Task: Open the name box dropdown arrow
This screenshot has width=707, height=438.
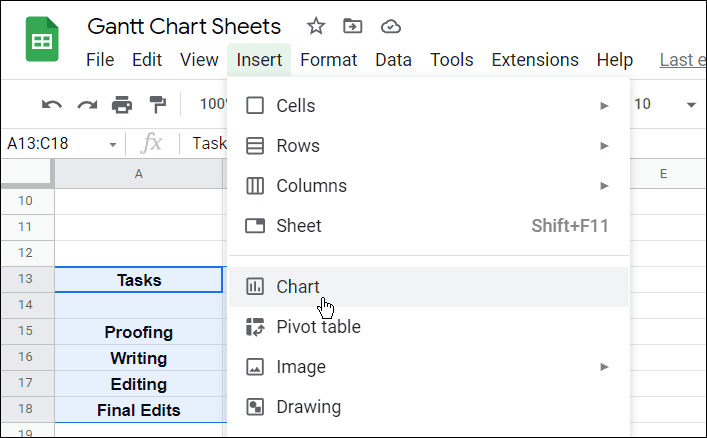Action: [113, 144]
